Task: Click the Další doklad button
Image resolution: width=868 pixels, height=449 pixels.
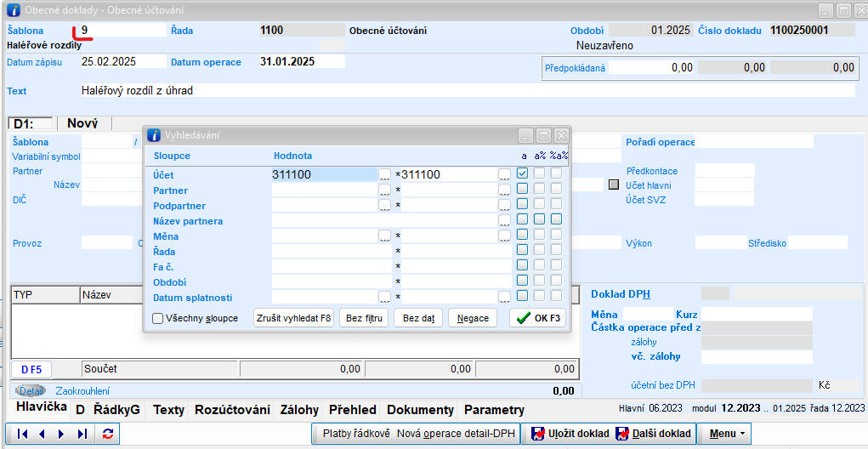Action: (x=650, y=434)
